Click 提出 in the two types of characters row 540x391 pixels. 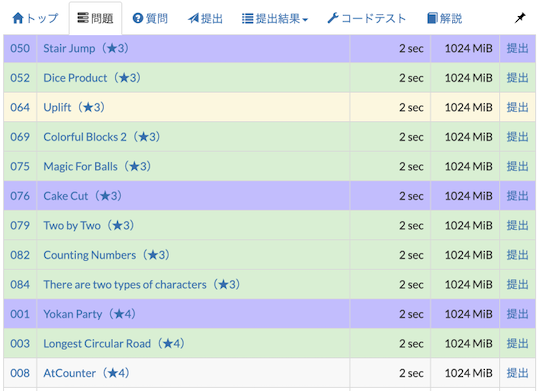[x=517, y=285]
